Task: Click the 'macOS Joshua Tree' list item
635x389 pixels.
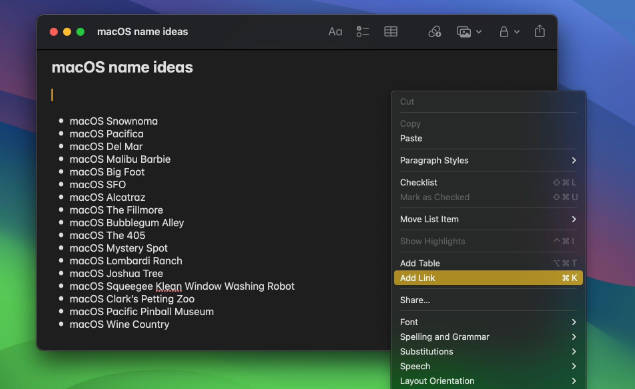Action: click(116, 274)
